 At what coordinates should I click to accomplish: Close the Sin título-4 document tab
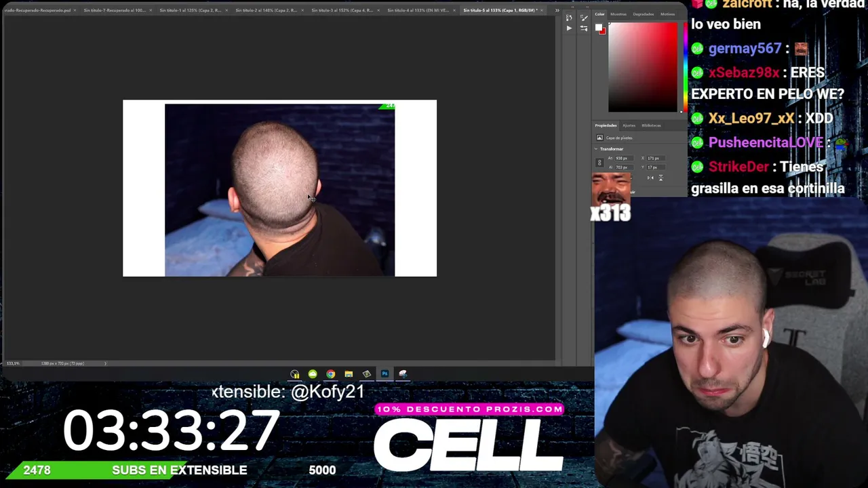[x=454, y=10]
